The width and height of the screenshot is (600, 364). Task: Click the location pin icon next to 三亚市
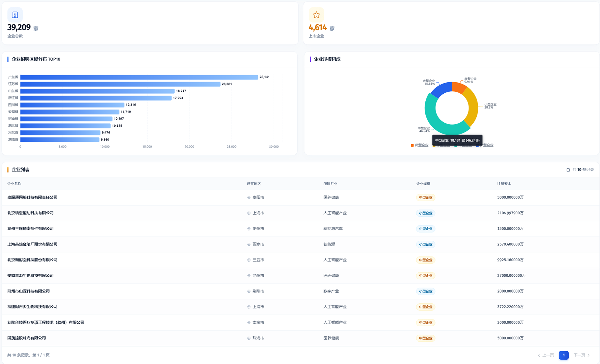[x=249, y=260]
